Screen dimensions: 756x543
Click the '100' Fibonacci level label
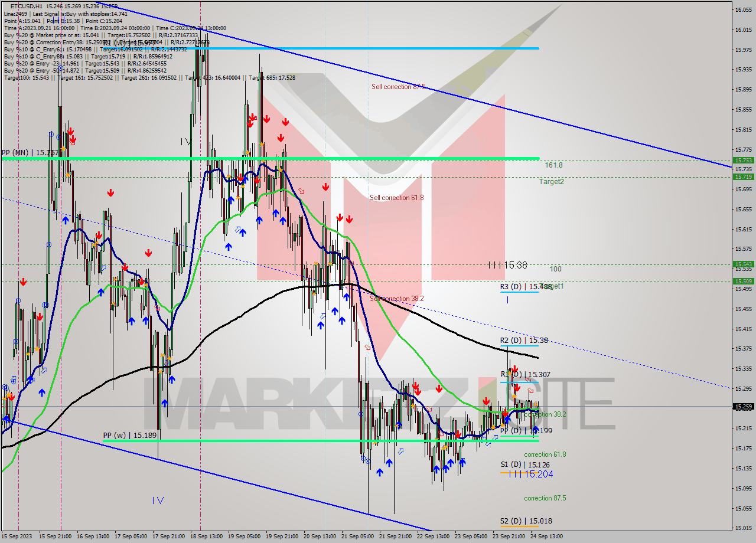click(x=555, y=269)
